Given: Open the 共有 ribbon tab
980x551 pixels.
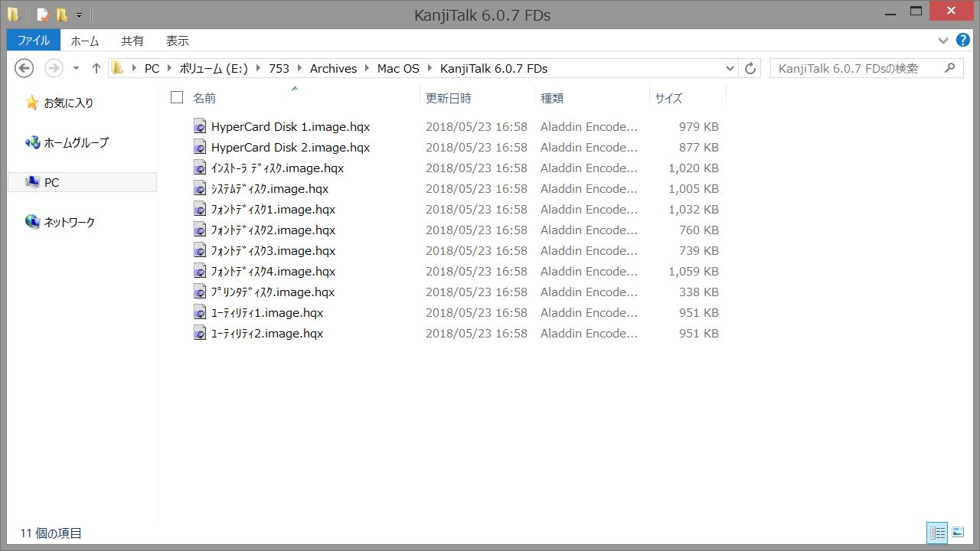Looking at the screenshot, I should point(132,41).
